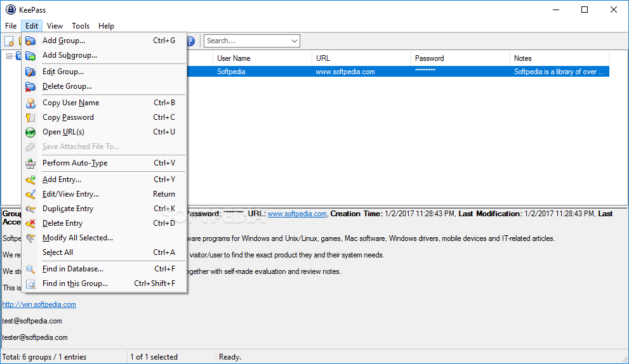629x364 pixels.
Task: Sort by the URL column header
Action: click(x=361, y=58)
